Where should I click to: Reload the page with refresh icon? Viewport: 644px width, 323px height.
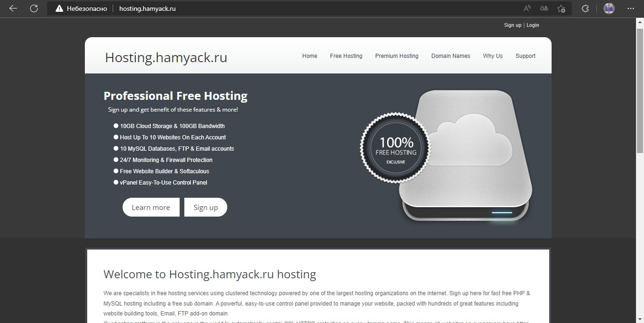34,8
